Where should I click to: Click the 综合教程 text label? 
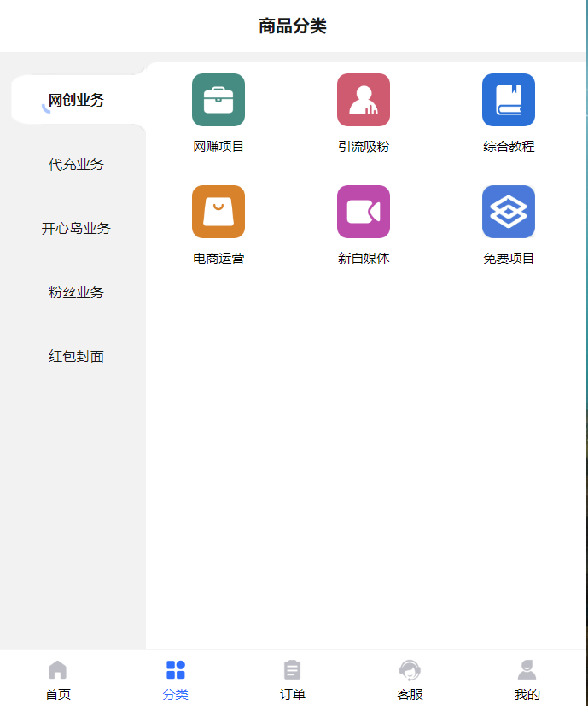point(509,147)
